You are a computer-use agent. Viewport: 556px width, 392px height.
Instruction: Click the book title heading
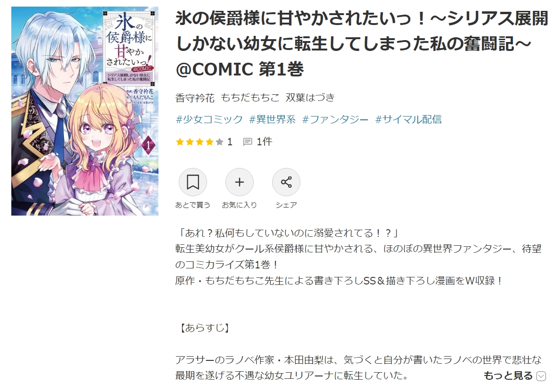tap(362, 43)
